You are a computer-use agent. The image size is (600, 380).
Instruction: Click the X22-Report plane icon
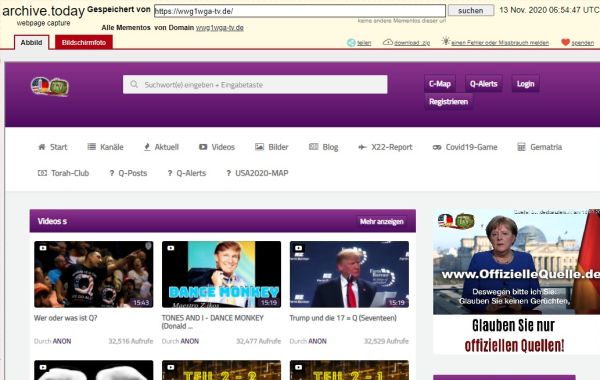pos(362,147)
